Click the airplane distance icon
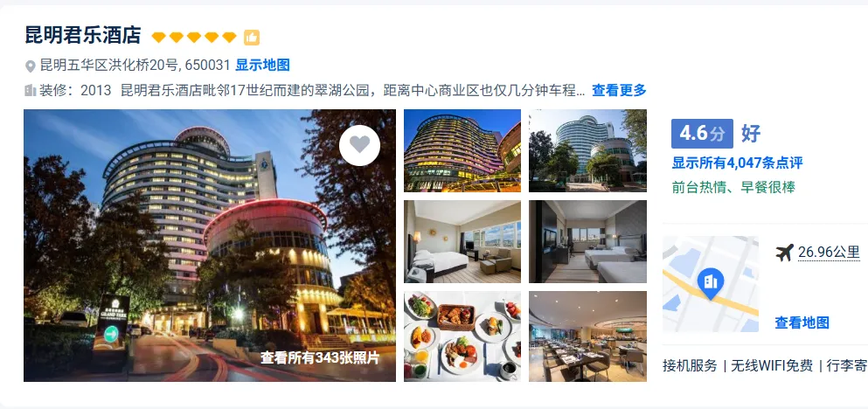 pyautogui.click(x=784, y=253)
